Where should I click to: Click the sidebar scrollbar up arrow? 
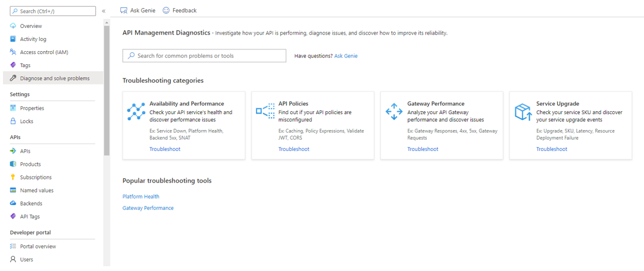[x=107, y=22]
